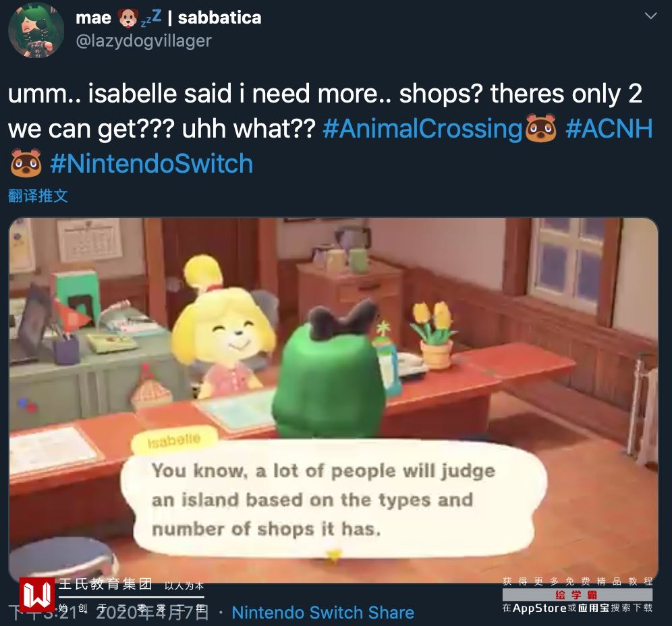Viewport: 672px width, 626px height.
Task: Play the Isabelle video thumbnail
Action: 333,400
